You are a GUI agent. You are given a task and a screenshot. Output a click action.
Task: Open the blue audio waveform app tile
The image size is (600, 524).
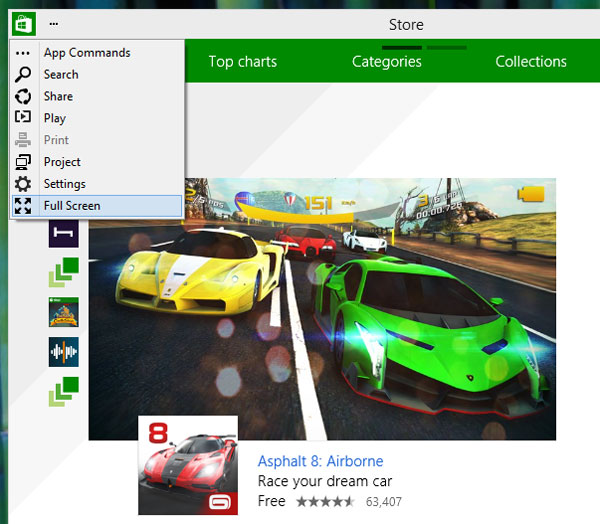tap(64, 352)
